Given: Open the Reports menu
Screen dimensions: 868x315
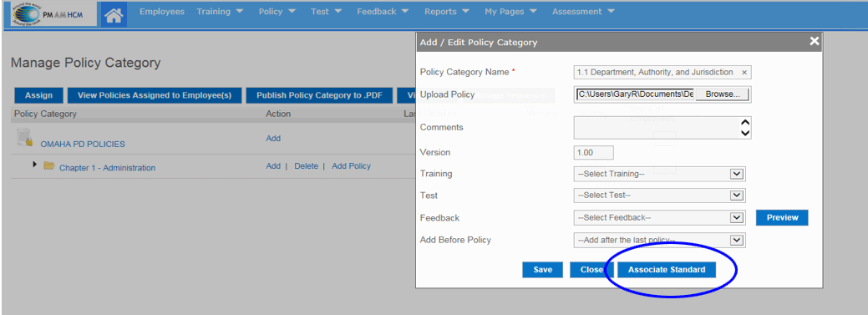Looking at the screenshot, I should pyautogui.click(x=447, y=12).
